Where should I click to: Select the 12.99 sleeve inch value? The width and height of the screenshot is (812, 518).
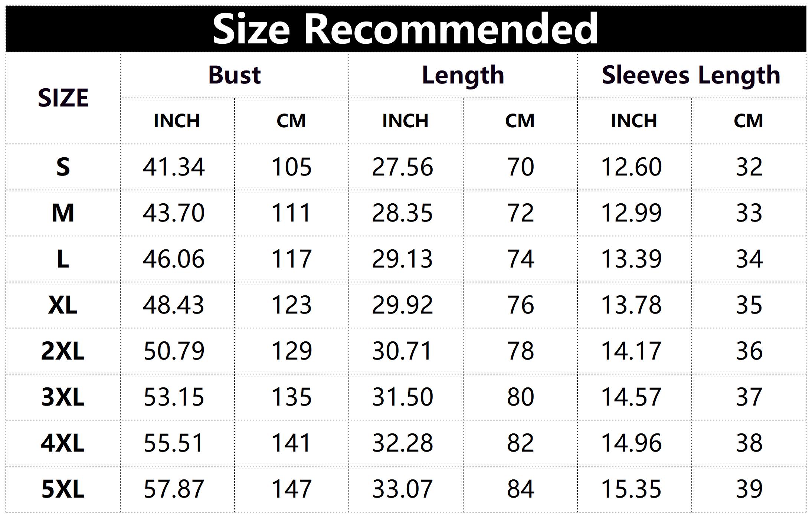pyautogui.click(x=631, y=213)
